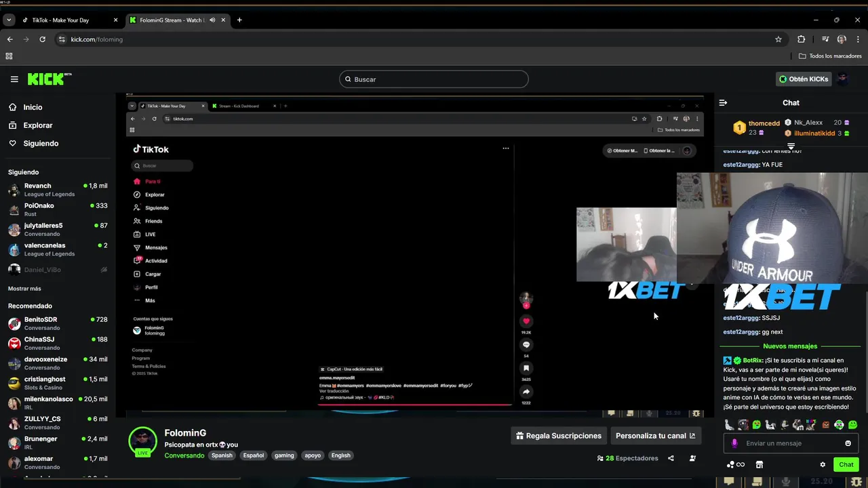Click the green Chat send button
The width and height of the screenshot is (868, 488).
[x=846, y=464]
